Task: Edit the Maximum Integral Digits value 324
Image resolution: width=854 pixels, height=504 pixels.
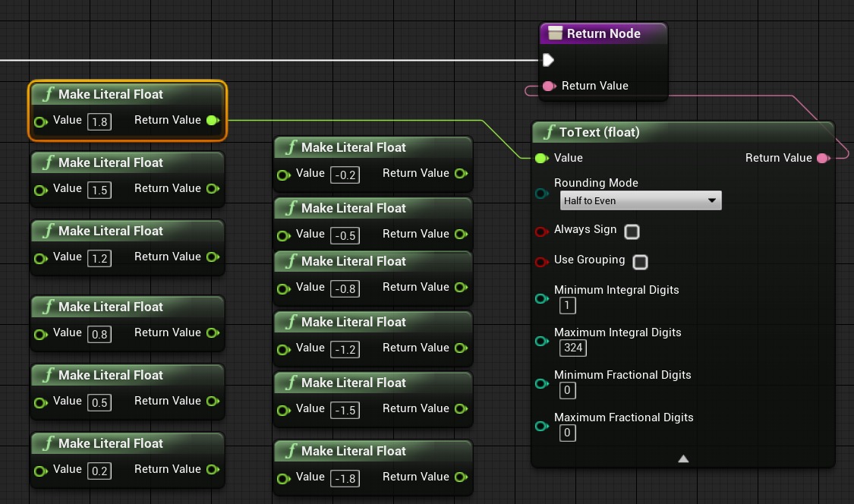Action: click(x=573, y=348)
